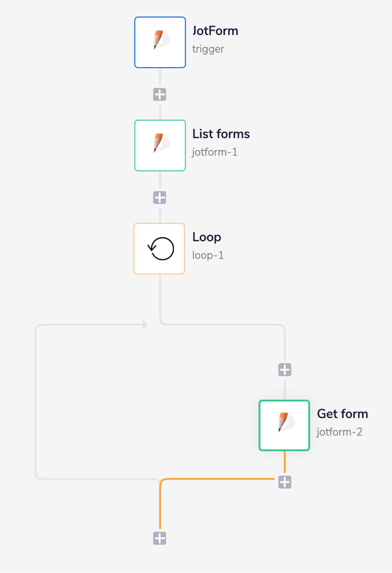The height and width of the screenshot is (573, 392).
Task: Add step below Get form on orange connector
Action: (285, 482)
